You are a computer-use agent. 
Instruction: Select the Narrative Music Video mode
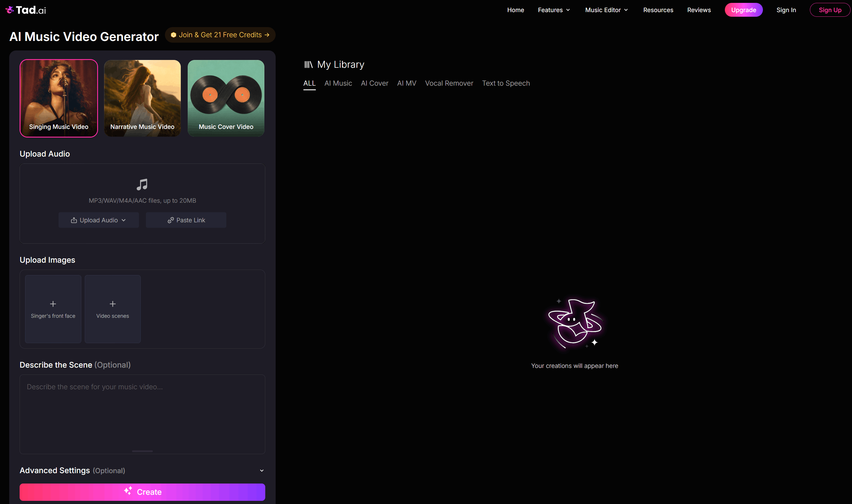pos(142,98)
